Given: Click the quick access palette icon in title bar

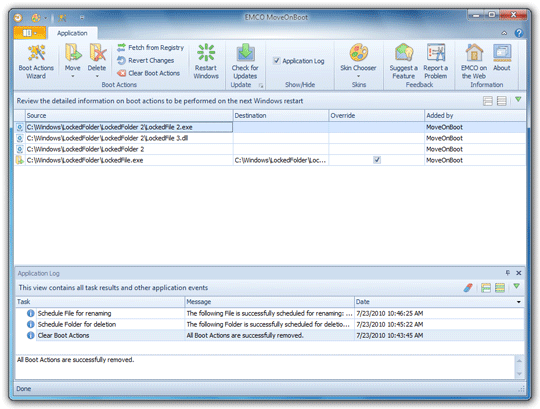Looking at the screenshot, I should [36, 18].
